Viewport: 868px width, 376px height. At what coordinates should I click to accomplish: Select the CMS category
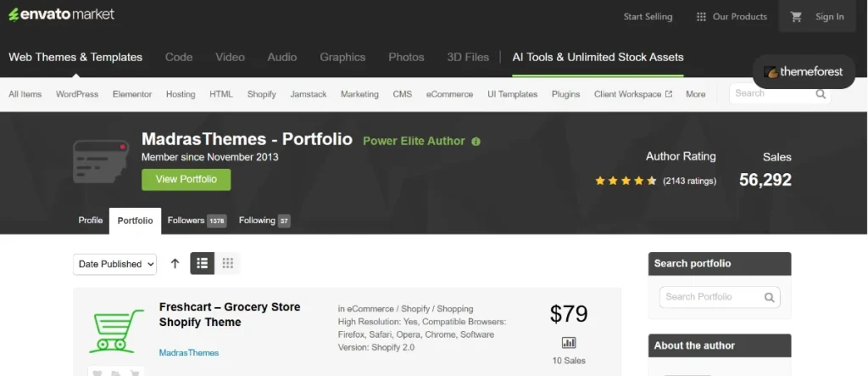(403, 94)
